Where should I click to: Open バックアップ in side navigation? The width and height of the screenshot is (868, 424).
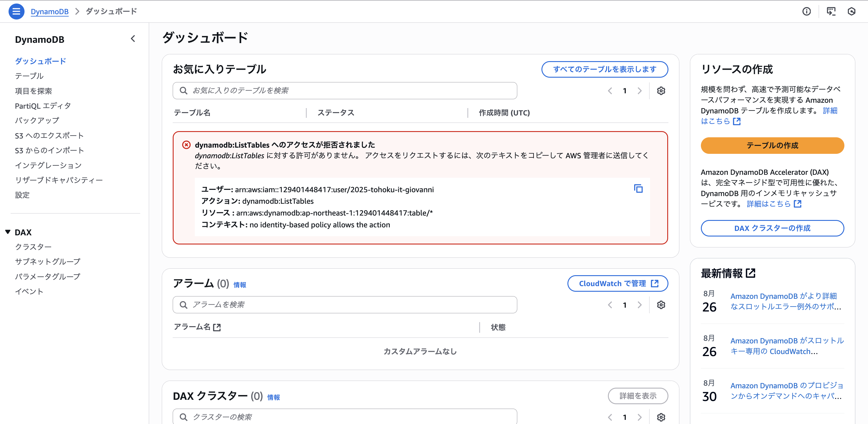pyautogui.click(x=37, y=120)
